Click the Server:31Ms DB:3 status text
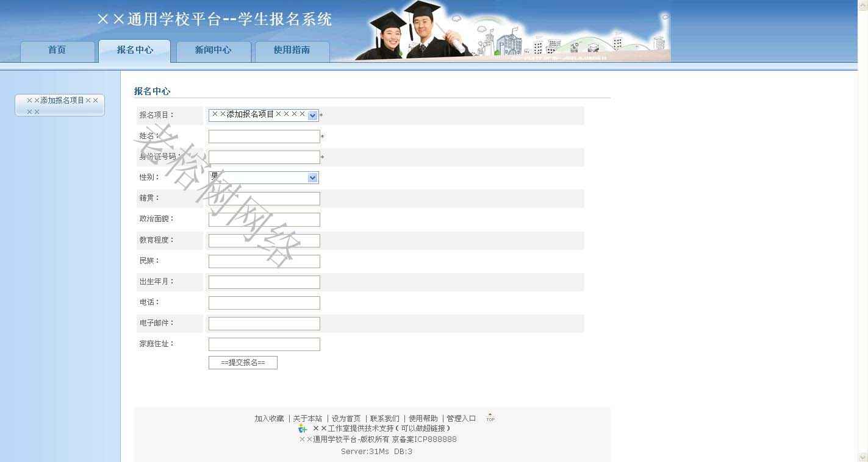This screenshot has width=868, height=462. point(376,452)
